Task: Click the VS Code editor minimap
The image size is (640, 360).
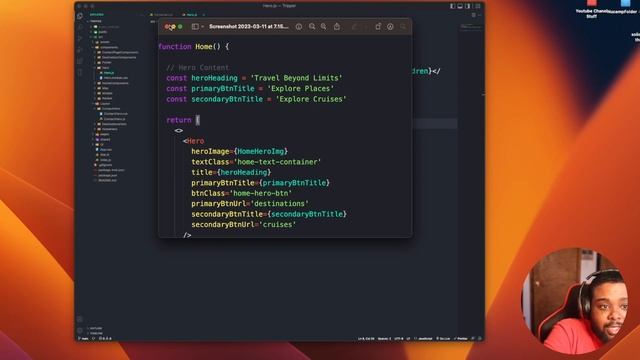Action: (471, 27)
